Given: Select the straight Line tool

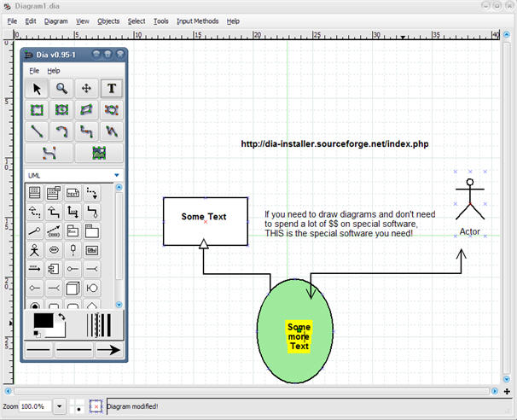Looking at the screenshot, I should pos(37,131).
